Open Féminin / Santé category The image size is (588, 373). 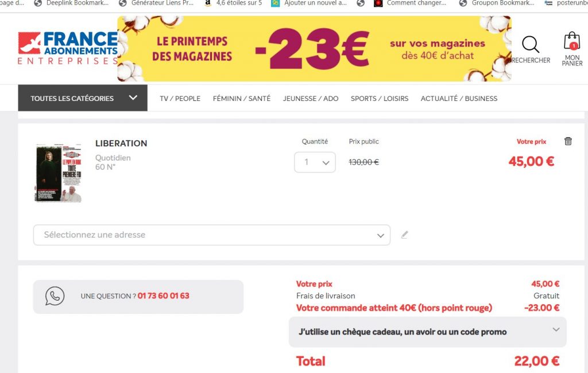(241, 98)
